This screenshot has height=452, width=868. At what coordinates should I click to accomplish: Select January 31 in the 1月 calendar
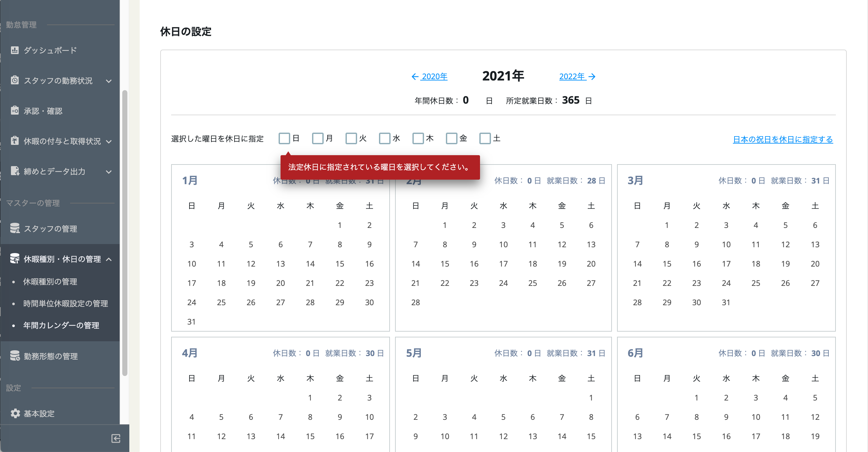[x=191, y=322]
